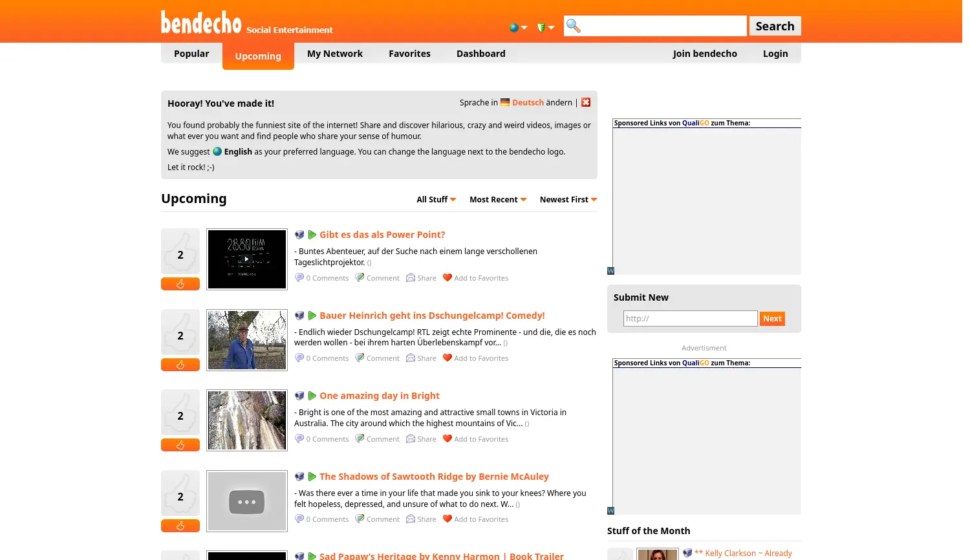This screenshot has height=560, width=970.
Task: Open the 'Most Recent' dropdown
Action: pos(497,199)
